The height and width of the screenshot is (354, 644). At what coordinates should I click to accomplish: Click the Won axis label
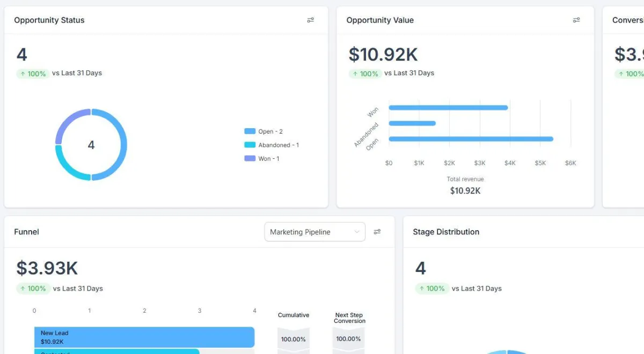[x=373, y=112]
